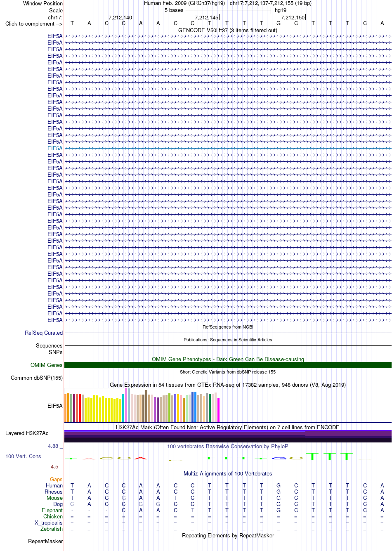Screen dimensions: 392x551
Task: Click the 'hg19' label beside the scale bar
Action: coord(281,10)
